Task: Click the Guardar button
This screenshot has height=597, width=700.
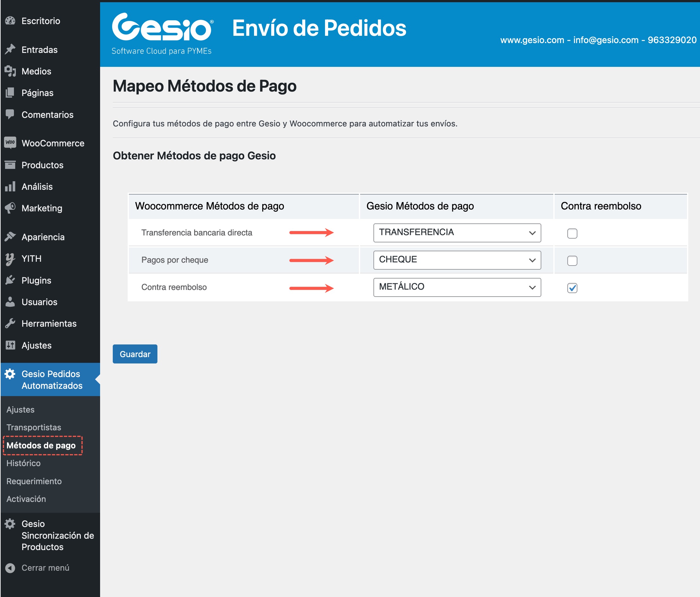Action: tap(135, 354)
